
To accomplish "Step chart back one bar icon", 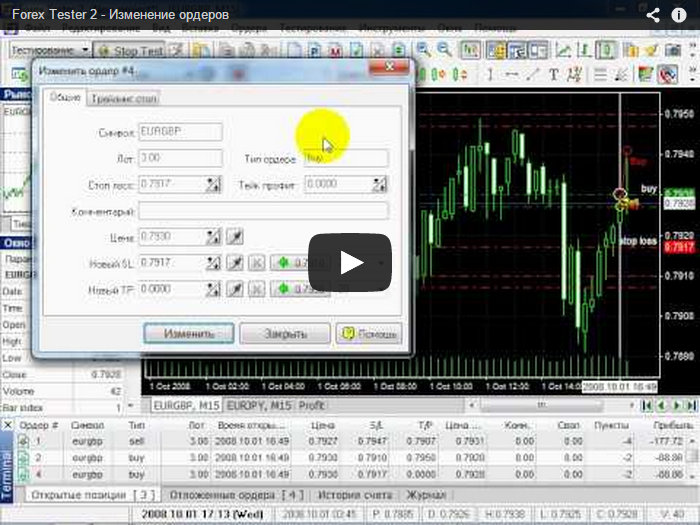I will click(x=661, y=405).
